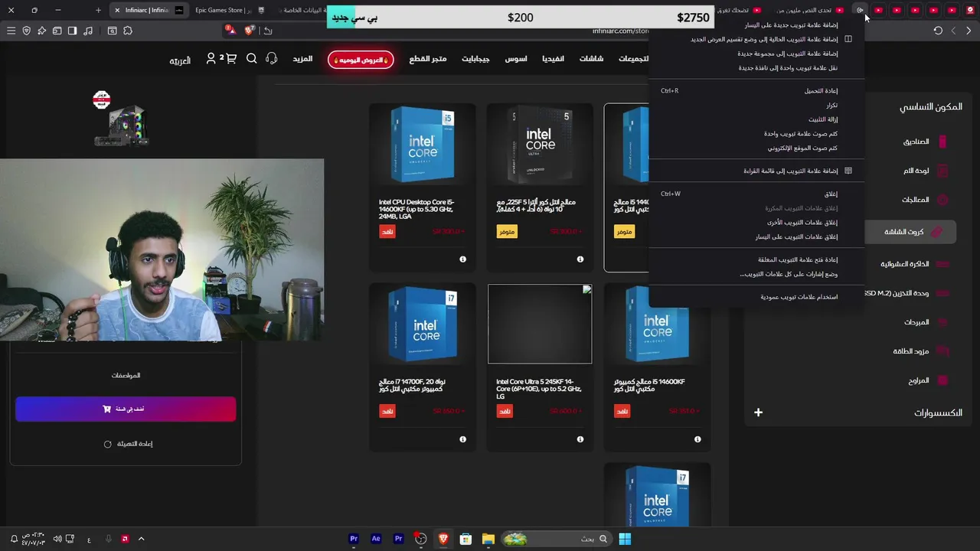
Task: Click the Brave Shields lion icon
Action: point(250,30)
